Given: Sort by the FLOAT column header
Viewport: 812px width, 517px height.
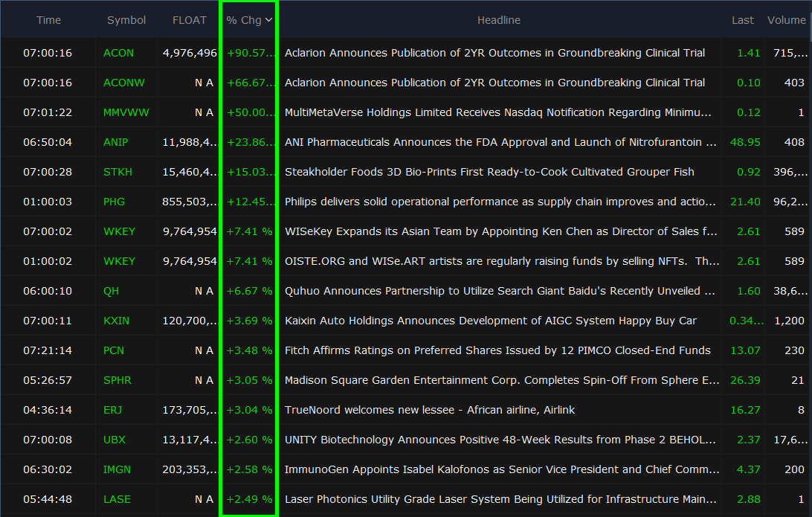Looking at the screenshot, I should [189, 20].
